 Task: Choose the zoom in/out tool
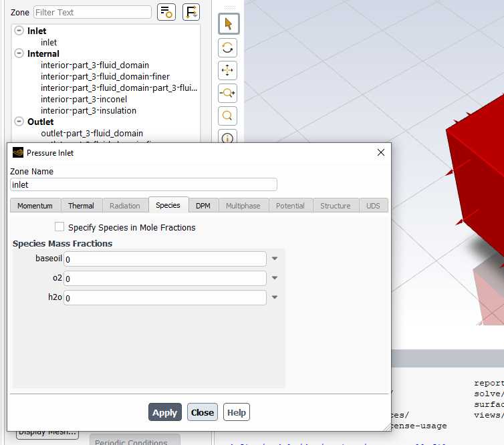coord(228,93)
